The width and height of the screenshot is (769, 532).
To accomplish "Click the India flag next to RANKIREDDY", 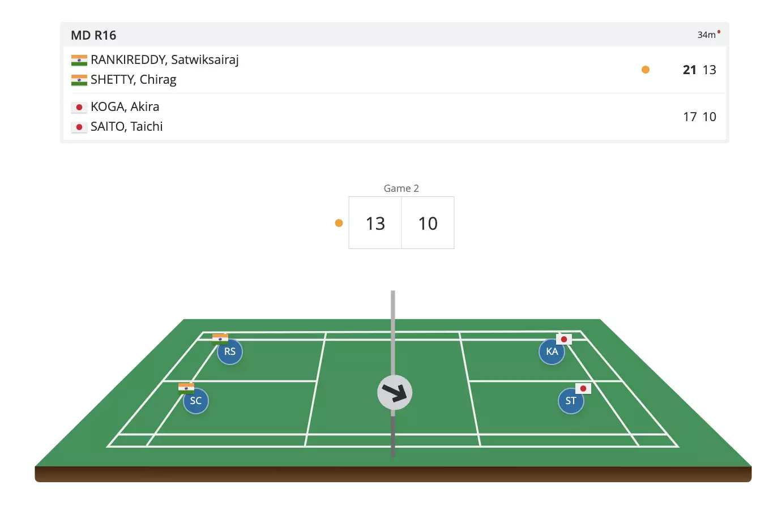I will 79,60.
